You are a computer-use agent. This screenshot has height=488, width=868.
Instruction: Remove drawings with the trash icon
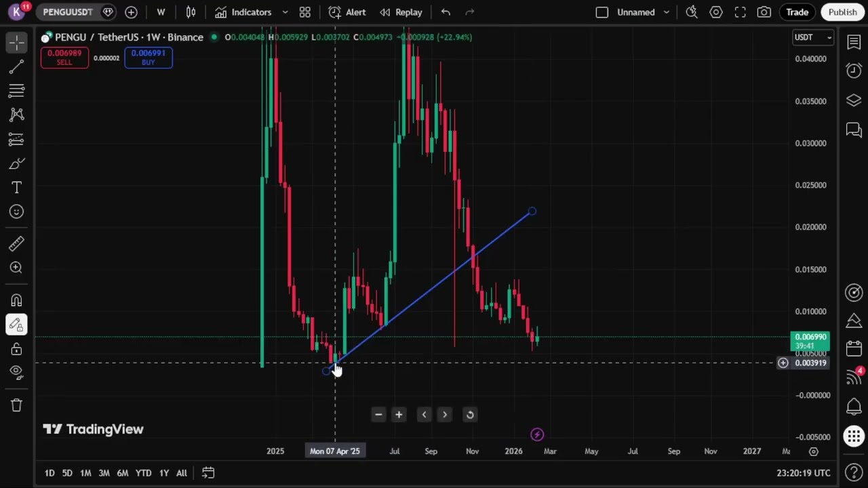point(16,405)
